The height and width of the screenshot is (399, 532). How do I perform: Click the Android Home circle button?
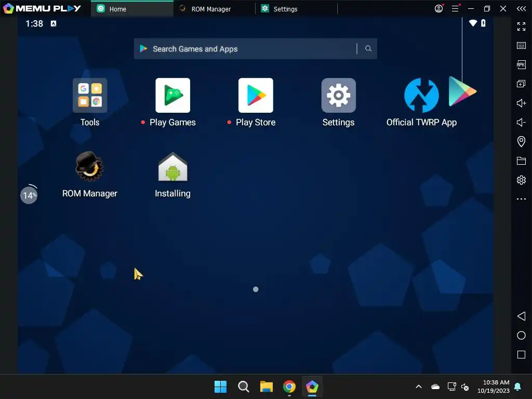tap(521, 335)
